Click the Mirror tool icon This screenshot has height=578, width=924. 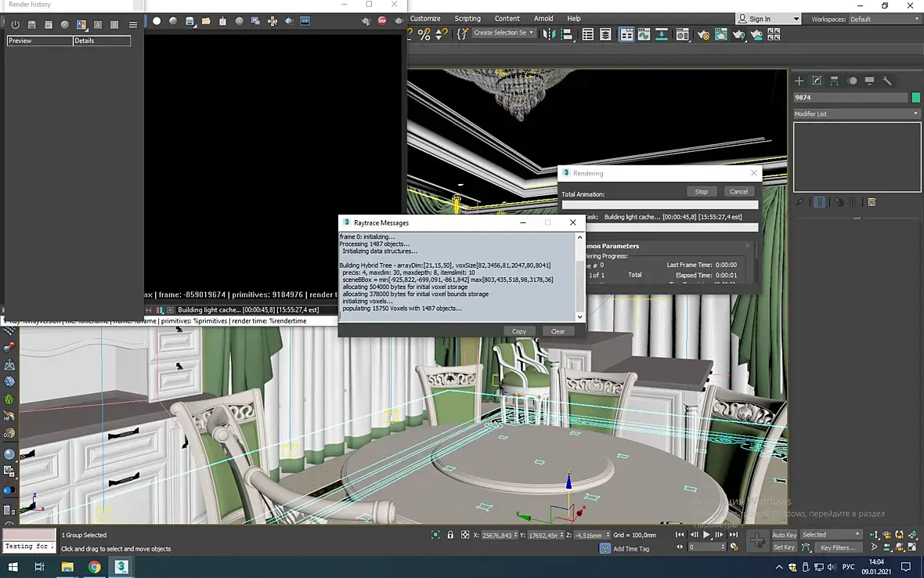(549, 34)
